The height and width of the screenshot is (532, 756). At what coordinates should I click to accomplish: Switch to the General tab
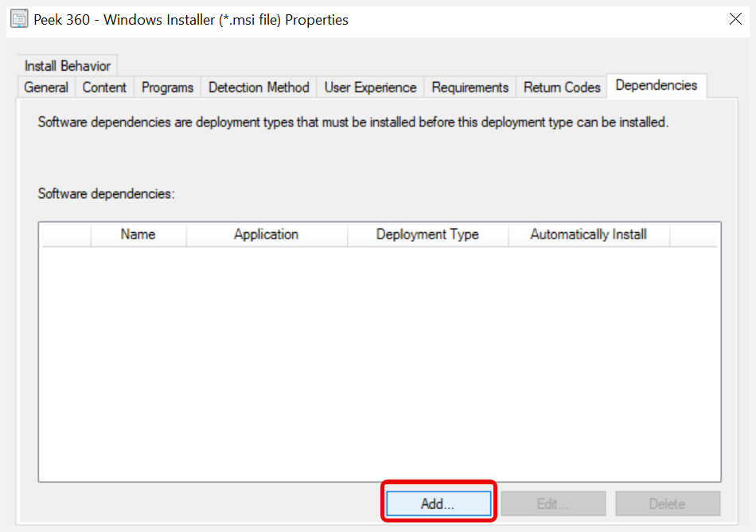(46, 87)
